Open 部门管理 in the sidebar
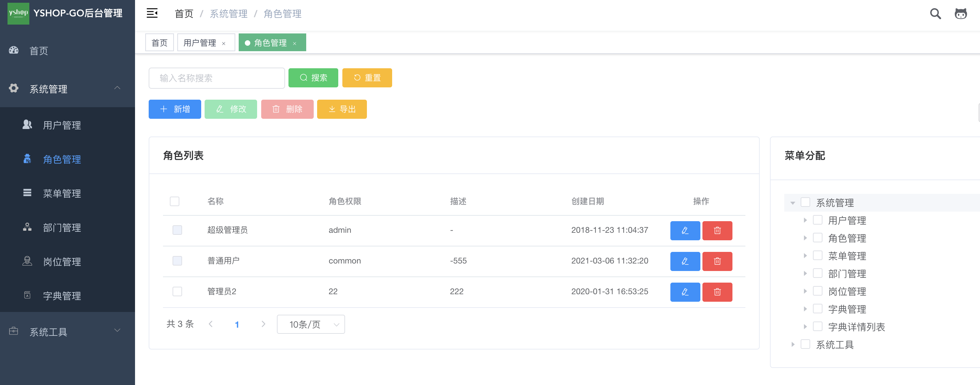Image resolution: width=980 pixels, height=385 pixels. (x=67, y=227)
